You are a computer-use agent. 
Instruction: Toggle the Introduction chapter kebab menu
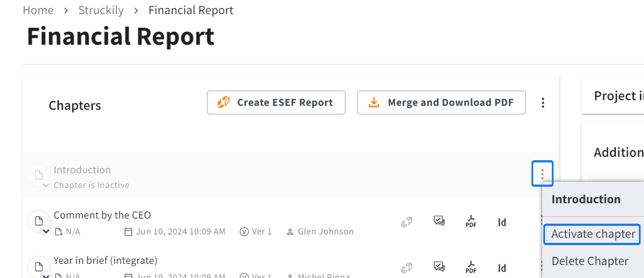tap(543, 174)
